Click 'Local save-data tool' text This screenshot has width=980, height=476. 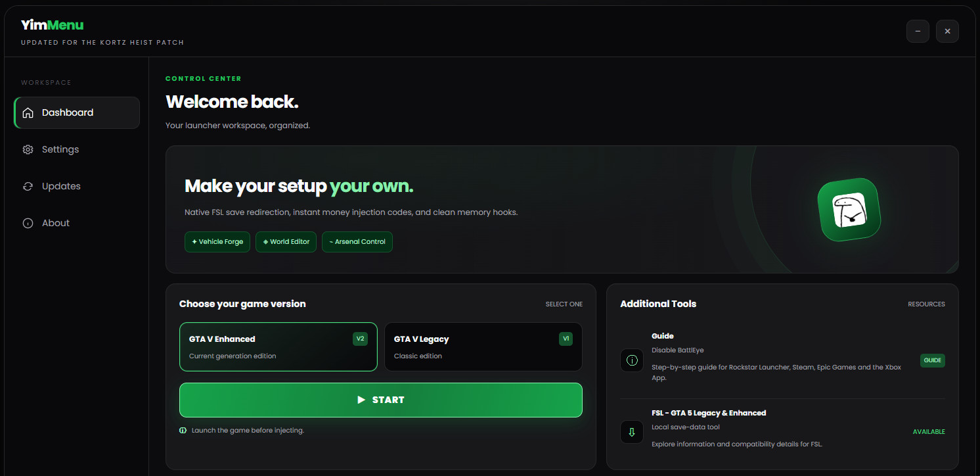(686, 427)
